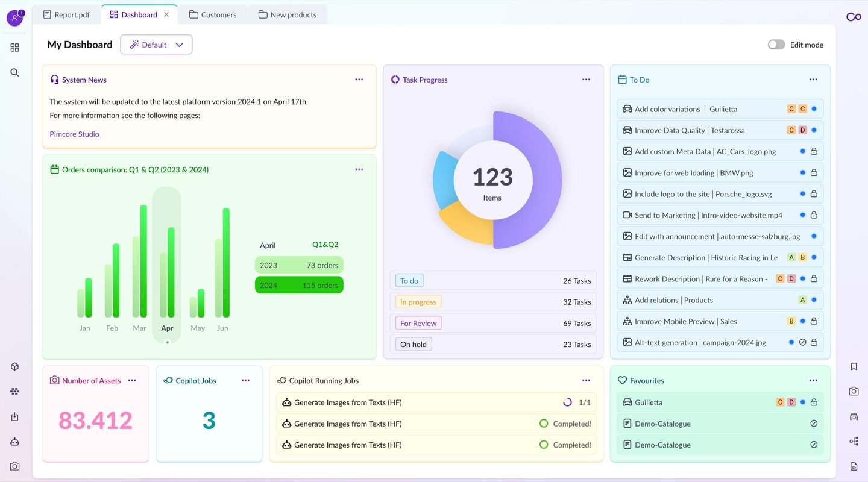Open the Report.pdf tab
This screenshot has width=868, height=482.
(66, 14)
